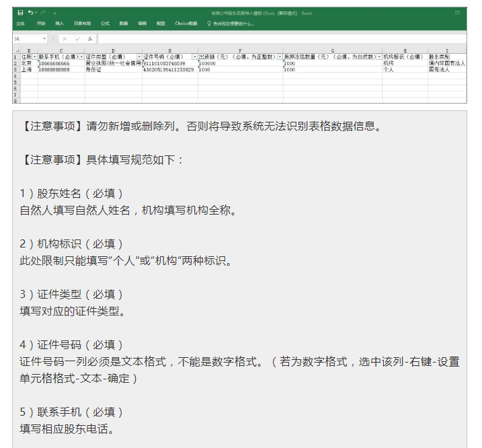Click the lightbulb Tell Me search box
Viewport: 482px width, 448px height.
coord(231,24)
